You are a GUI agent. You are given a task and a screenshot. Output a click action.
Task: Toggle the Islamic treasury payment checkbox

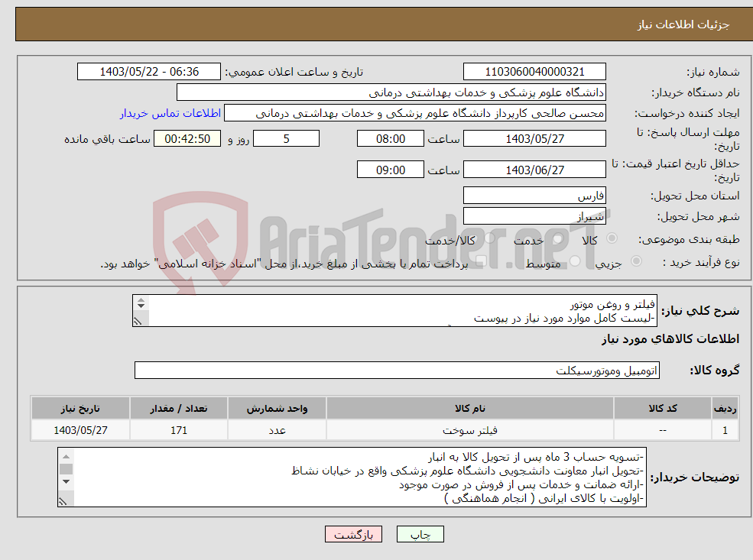click(x=481, y=261)
